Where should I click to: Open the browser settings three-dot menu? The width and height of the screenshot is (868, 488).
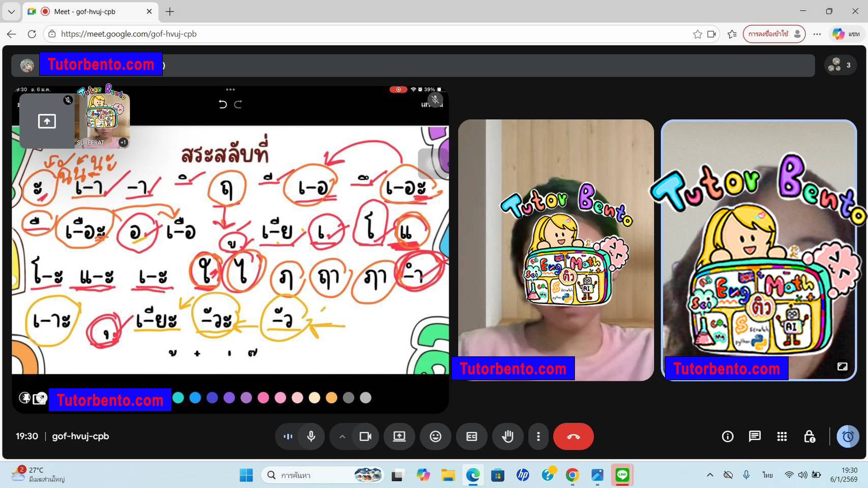pos(817,34)
